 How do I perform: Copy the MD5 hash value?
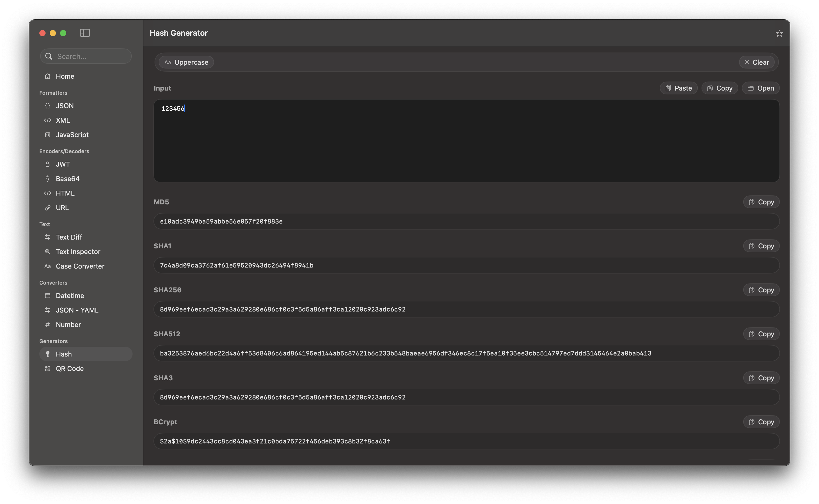tap(761, 202)
